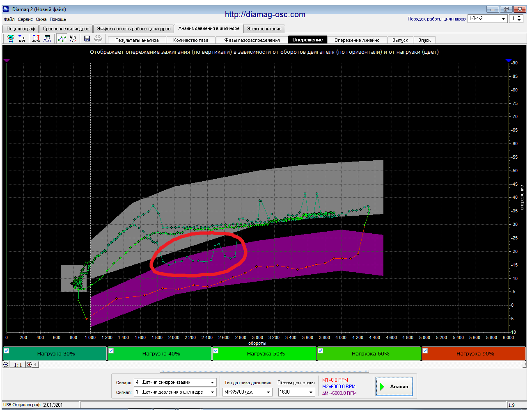Open the Сервис menu
Viewport: 532px width, 410px height.
[25, 19]
